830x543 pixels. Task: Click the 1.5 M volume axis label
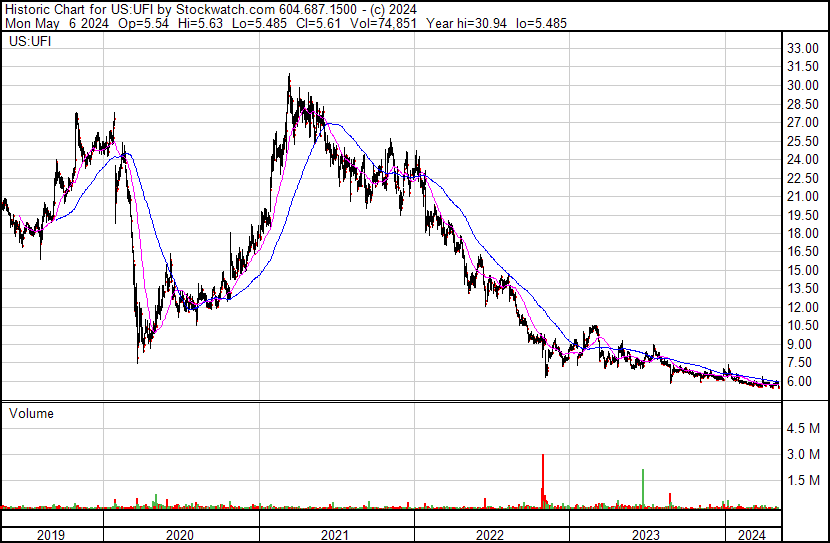[804, 480]
